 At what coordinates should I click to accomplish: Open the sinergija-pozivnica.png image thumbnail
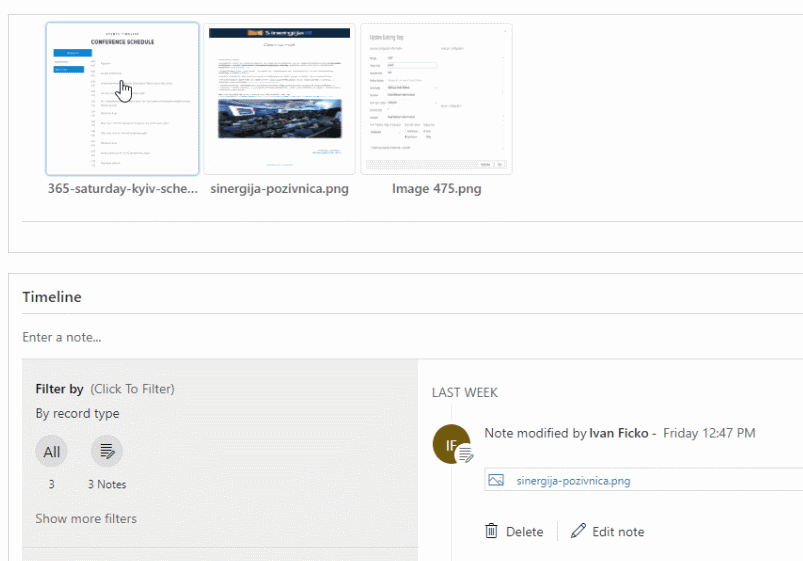(280, 99)
